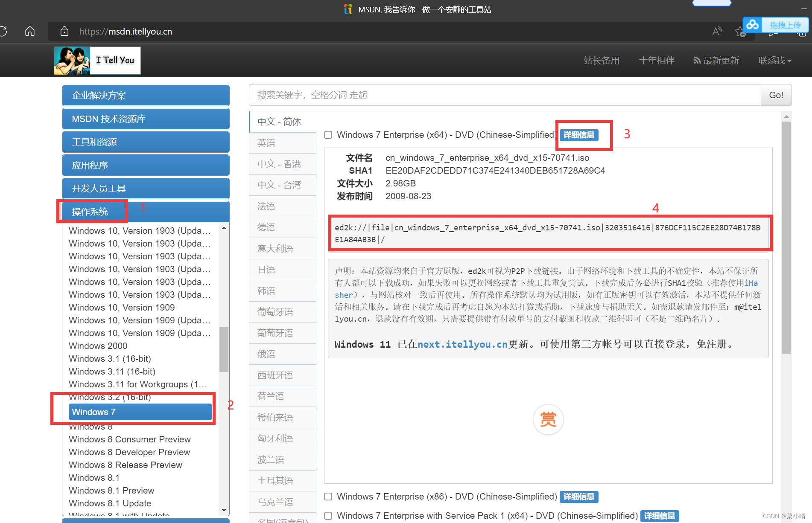The height and width of the screenshot is (523, 812).
Task: Select Windows 3.11 (16-bit) list item
Action: 112,372
